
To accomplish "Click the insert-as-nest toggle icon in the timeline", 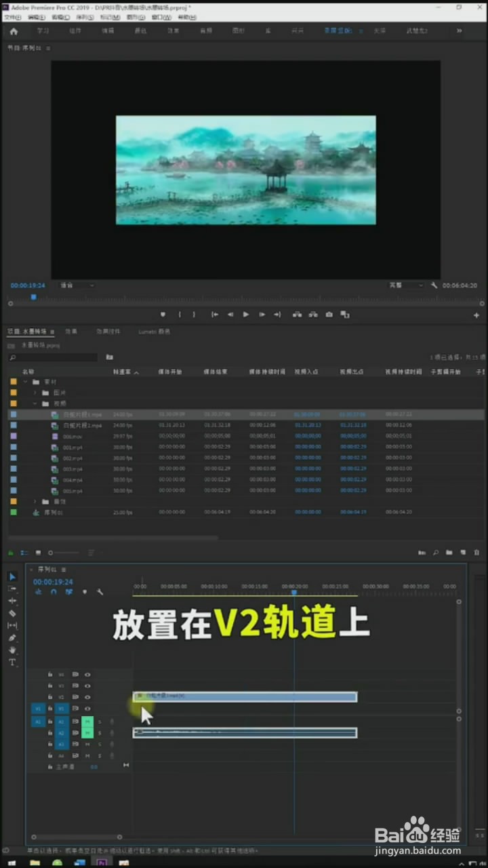I will pyautogui.click(x=38, y=592).
